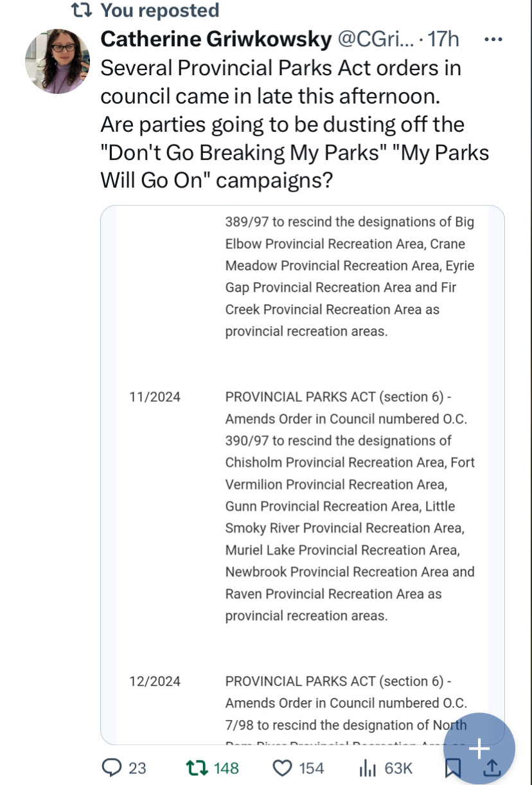Image resolution: width=532 pixels, height=785 pixels.
Task: Tap the "You reposted" label
Action: click(x=160, y=10)
